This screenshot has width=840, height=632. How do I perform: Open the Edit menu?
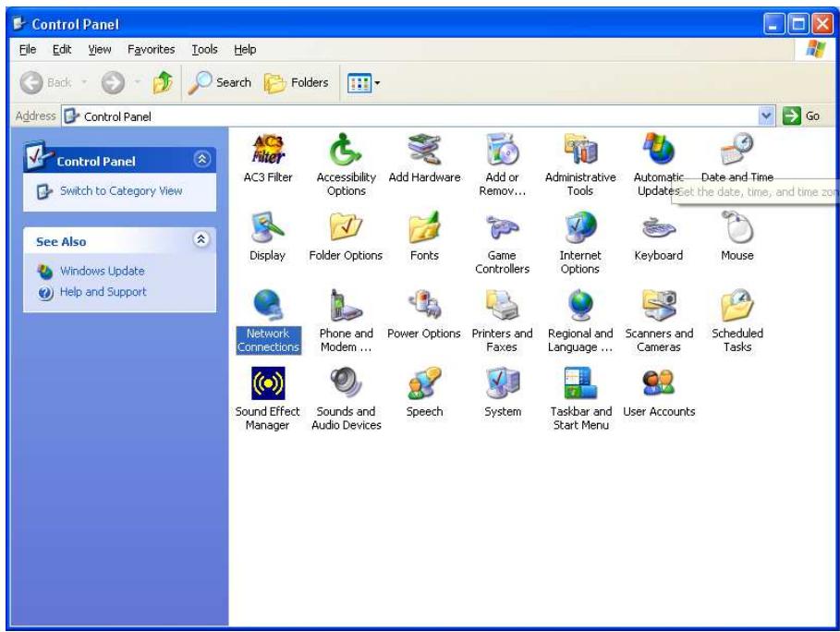pyautogui.click(x=62, y=49)
